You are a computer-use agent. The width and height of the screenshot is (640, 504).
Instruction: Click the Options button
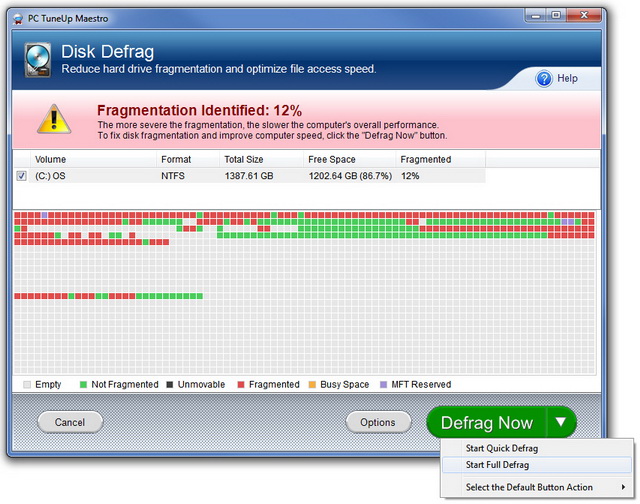tap(378, 422)
